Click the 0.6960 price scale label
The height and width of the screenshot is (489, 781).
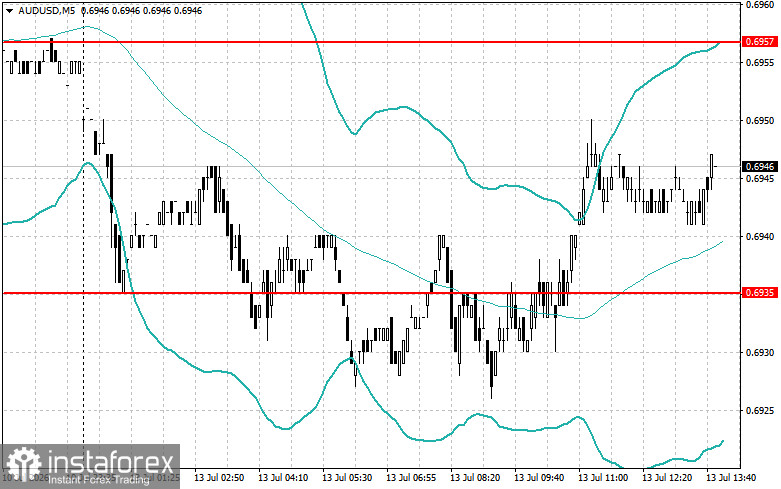click(x=760, y=5)
